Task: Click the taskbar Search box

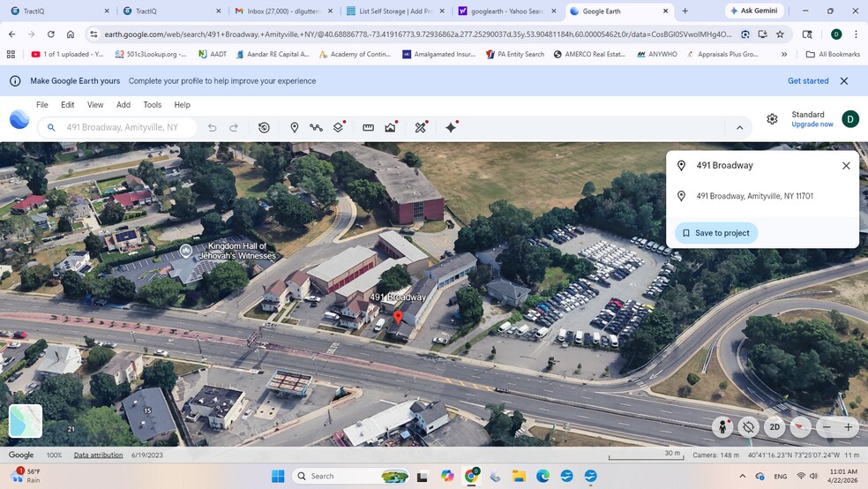Action: [x=348, y=476]
